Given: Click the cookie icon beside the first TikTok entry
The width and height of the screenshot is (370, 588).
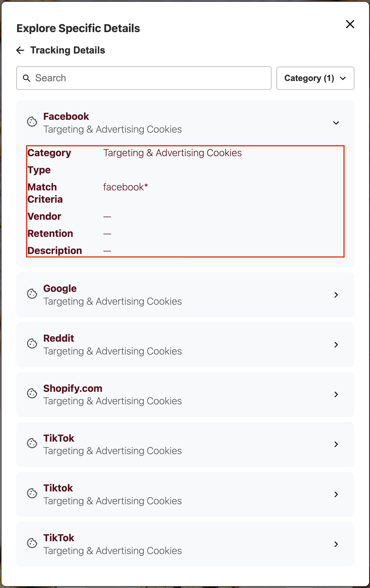Looking at the screenshot, I should tap(32, 444).
